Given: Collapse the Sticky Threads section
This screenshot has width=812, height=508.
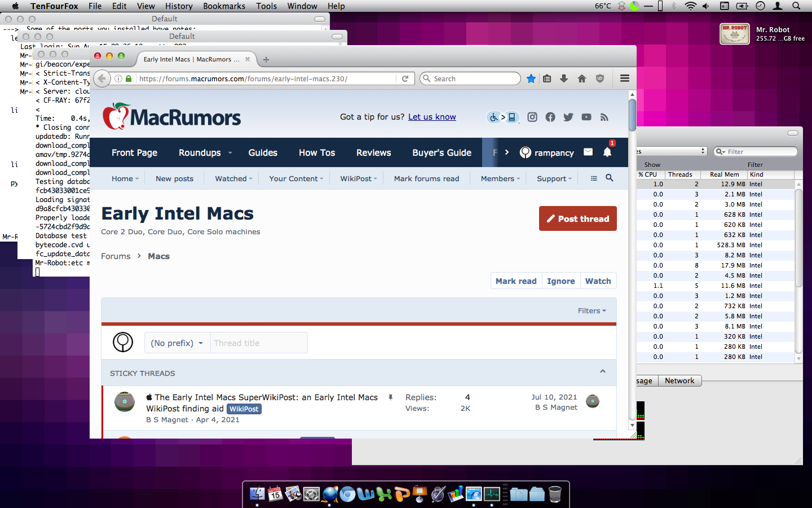Looking at the screenshot, I should [x=603, y=371].
